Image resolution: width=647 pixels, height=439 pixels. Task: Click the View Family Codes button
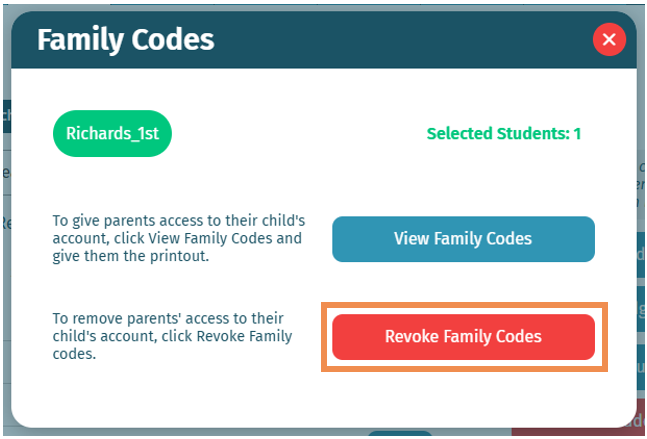point(463,239)
